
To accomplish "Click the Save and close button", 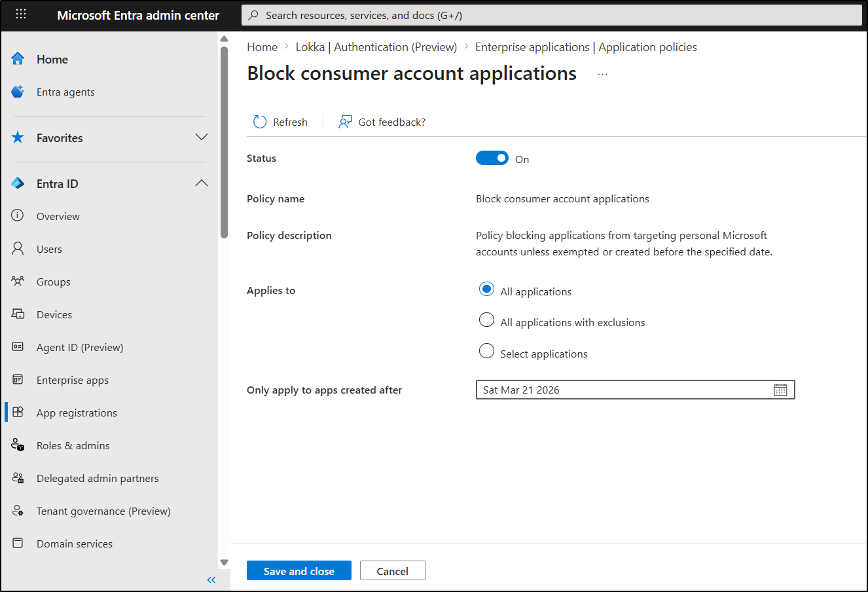I will [x=298, y=570].
